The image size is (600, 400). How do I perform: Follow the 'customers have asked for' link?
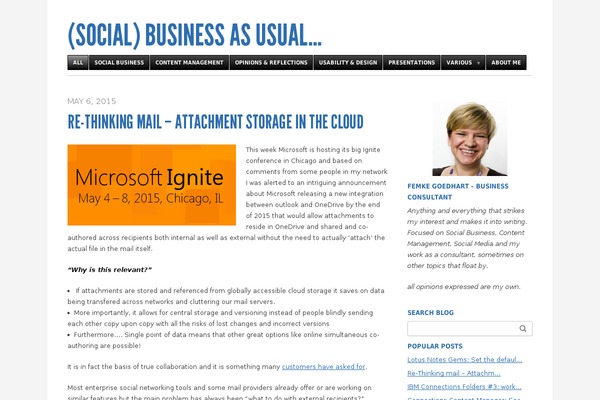323,367
